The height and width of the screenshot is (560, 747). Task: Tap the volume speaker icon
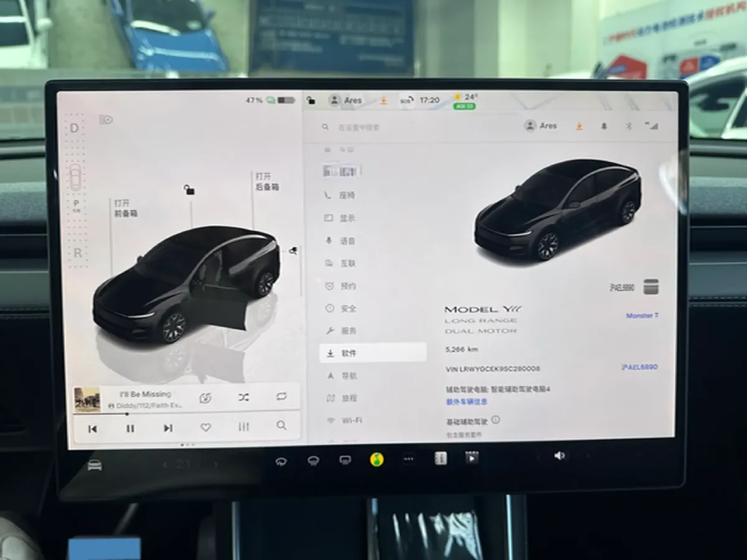coord(559,456)
